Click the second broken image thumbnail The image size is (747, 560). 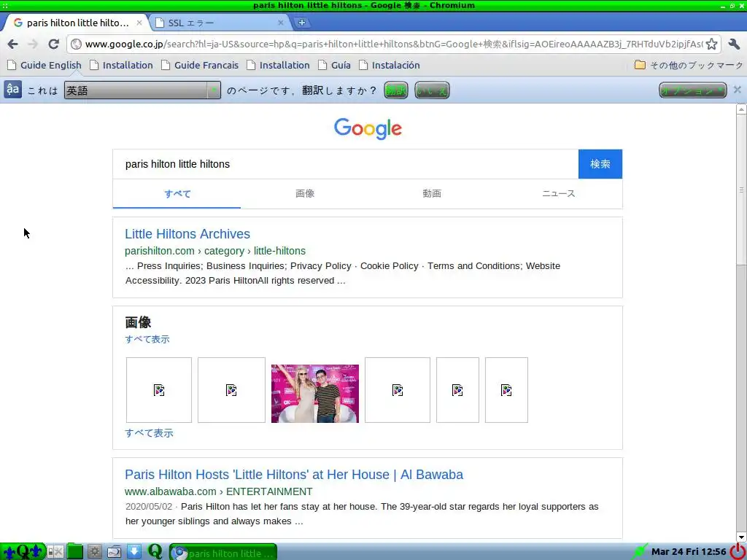(x=231, y=390)
